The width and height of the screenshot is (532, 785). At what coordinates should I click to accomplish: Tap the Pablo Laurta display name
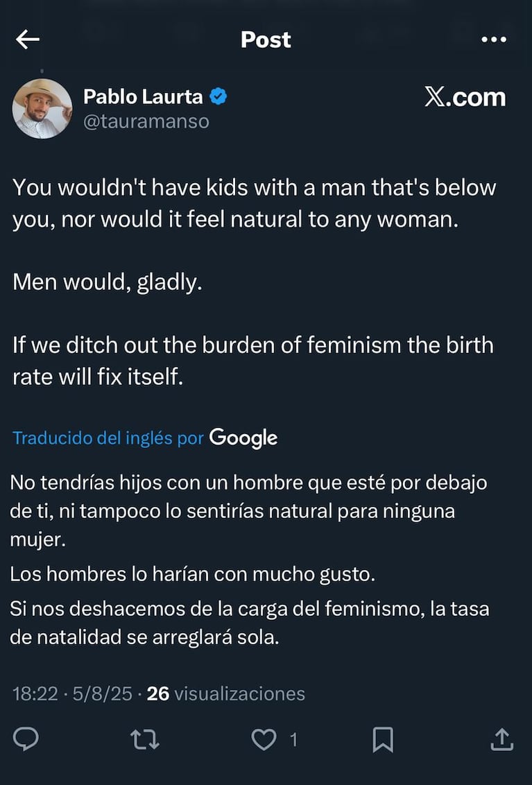click(x=143, y=97)
